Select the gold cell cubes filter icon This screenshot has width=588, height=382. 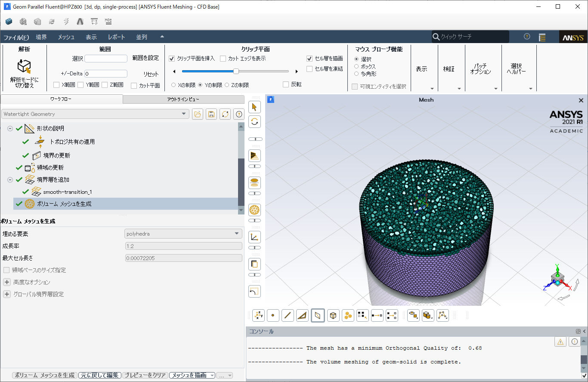pos(348,316)
